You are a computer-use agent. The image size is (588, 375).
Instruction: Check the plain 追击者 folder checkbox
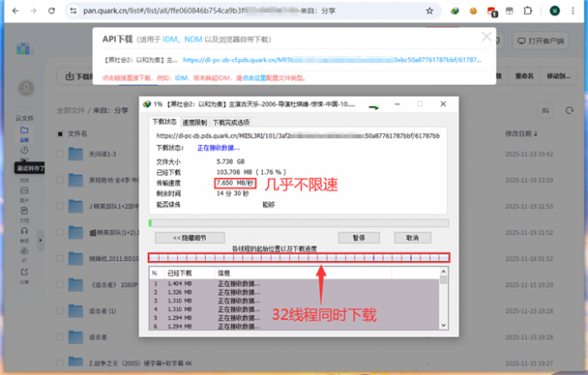tap(60, 337)
